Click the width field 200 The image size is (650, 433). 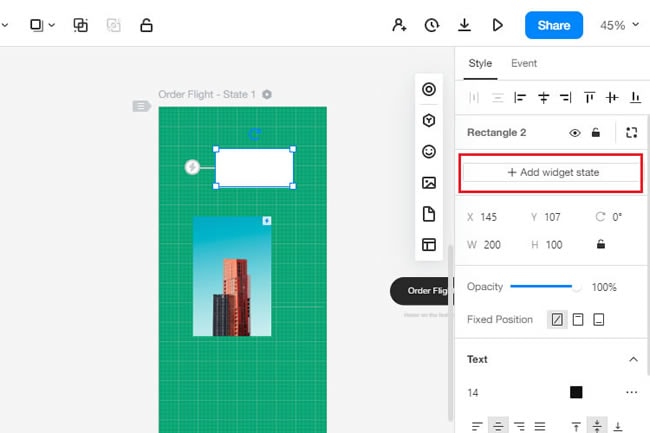pyautogui.click(x=492, y=245)
